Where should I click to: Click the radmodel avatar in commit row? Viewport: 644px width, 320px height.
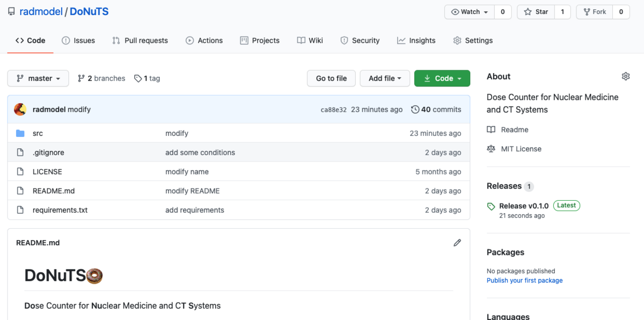pos(20,110)
